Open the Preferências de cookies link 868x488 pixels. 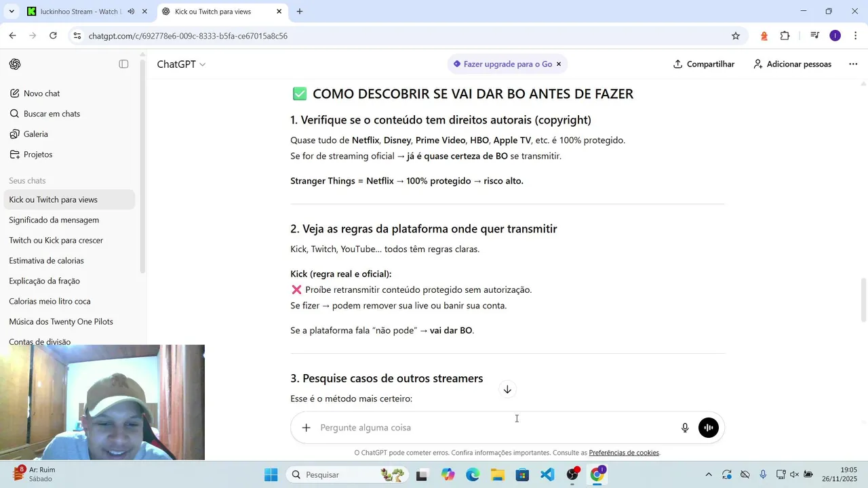click(624, 453)
